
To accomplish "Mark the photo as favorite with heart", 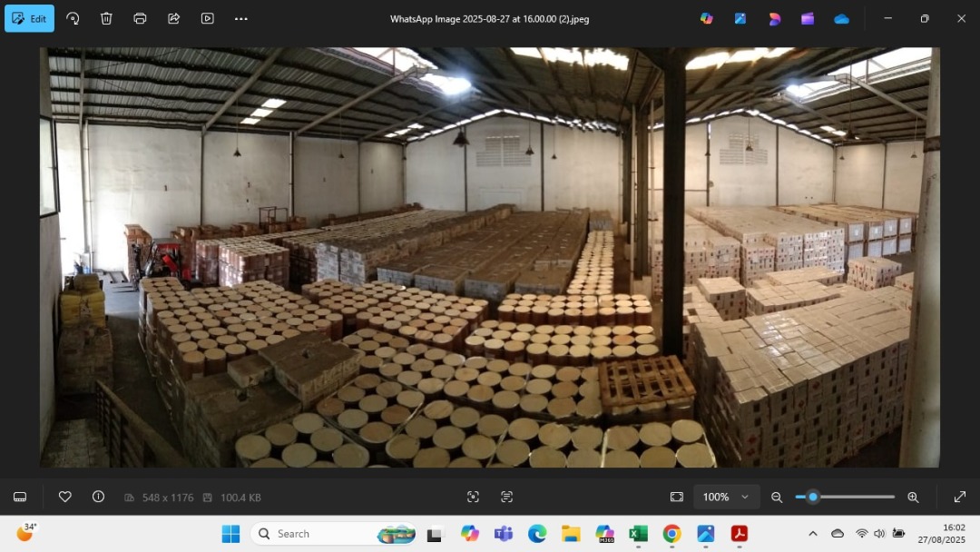I will coord(65,497).
